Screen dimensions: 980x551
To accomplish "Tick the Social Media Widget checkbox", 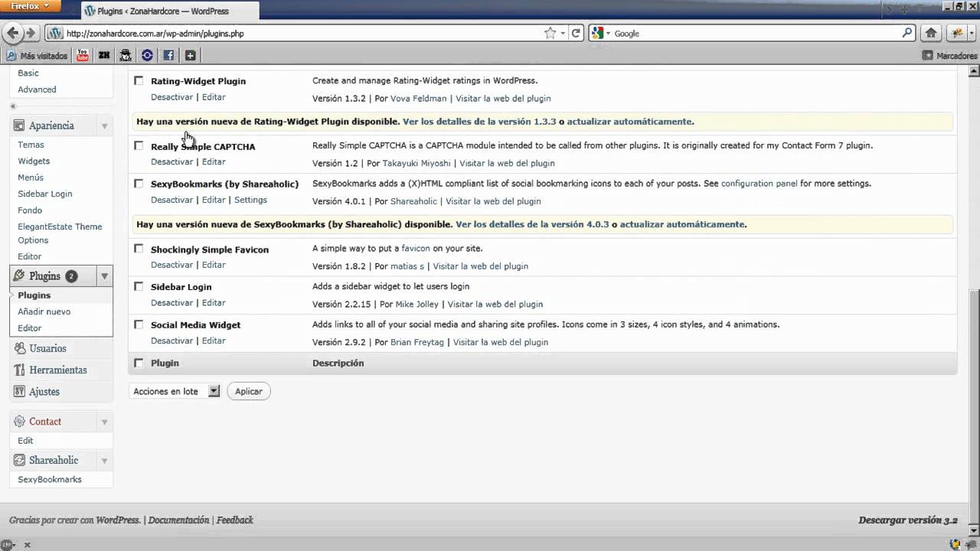I will pyautogui.click(x=139, y=324).
